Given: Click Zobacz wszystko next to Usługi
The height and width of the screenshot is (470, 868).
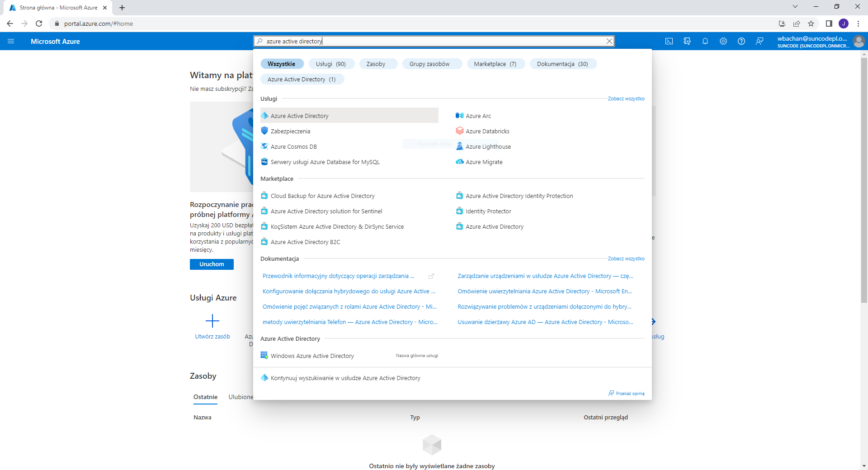Looking at the screenshot, I should (x=626, y=99).
